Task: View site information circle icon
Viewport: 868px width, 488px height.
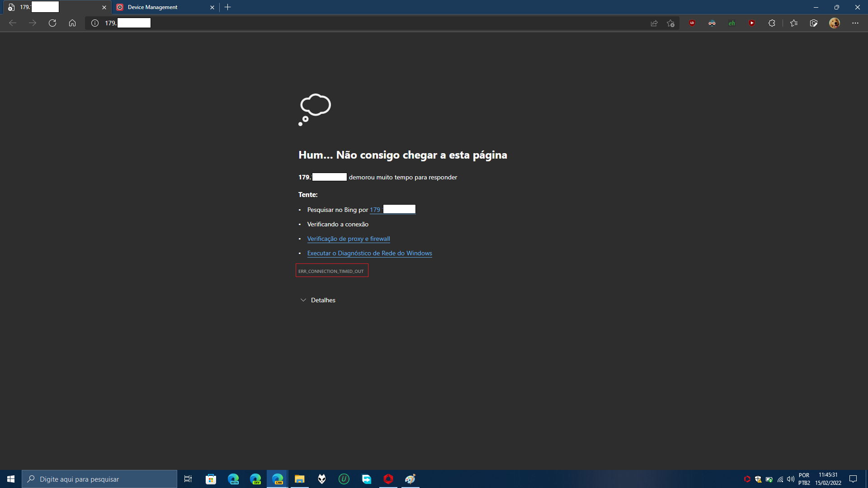Action: [95, 23]
